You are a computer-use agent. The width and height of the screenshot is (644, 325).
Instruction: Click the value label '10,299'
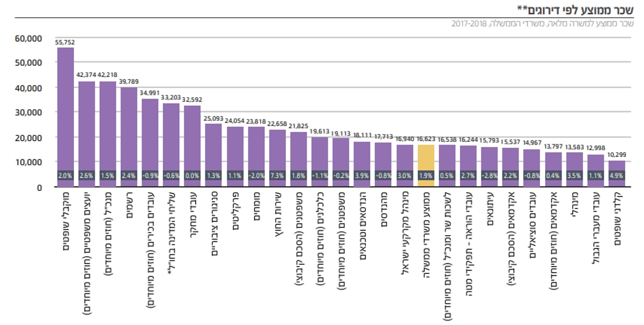617,155
